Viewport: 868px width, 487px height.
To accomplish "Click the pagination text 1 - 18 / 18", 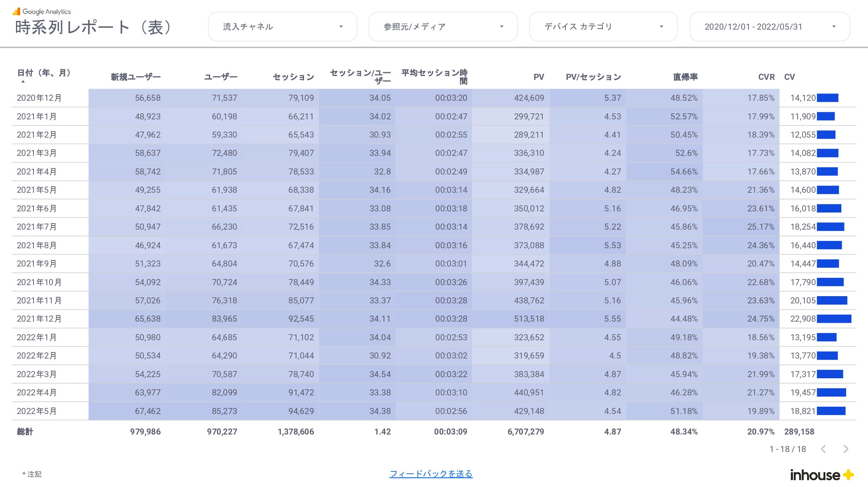I will click(x=788, y=449).
